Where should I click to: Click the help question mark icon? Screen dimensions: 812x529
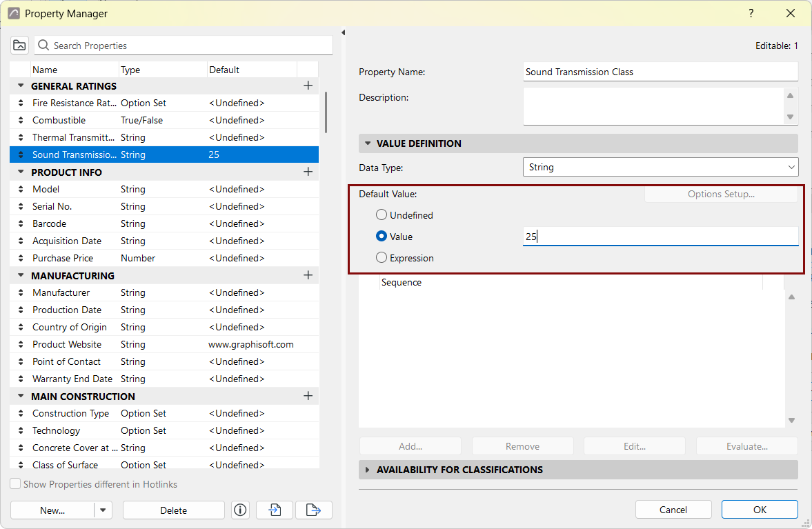point(751,14)
